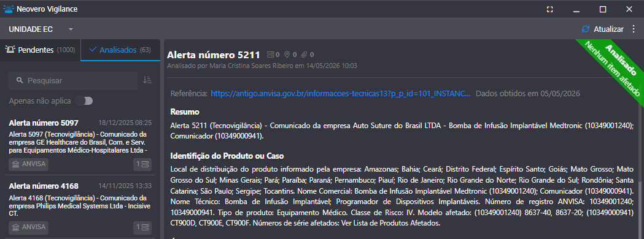This screenshot has width=644, height=239.
Task: Click the Alerta número 5211 heading
Action: [x=214, y=55]
